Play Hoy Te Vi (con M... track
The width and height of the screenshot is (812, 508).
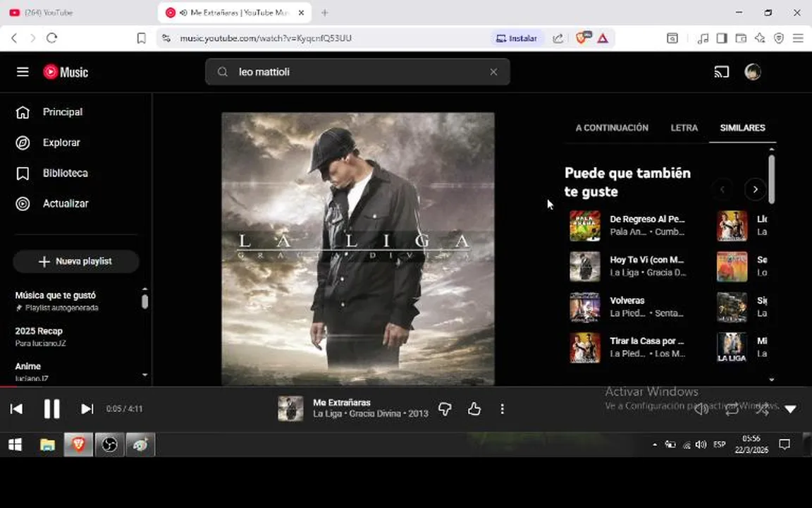(x=647, y=260)
